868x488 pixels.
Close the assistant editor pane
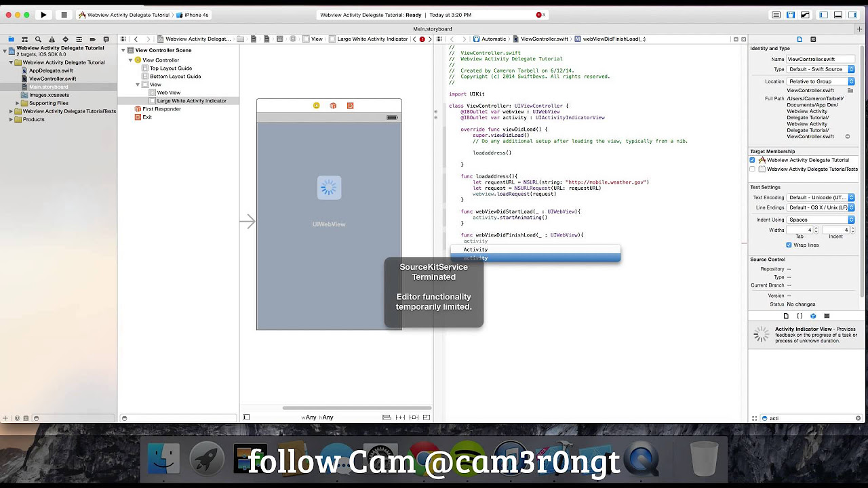pyautogui.click(x=744, y=39)
